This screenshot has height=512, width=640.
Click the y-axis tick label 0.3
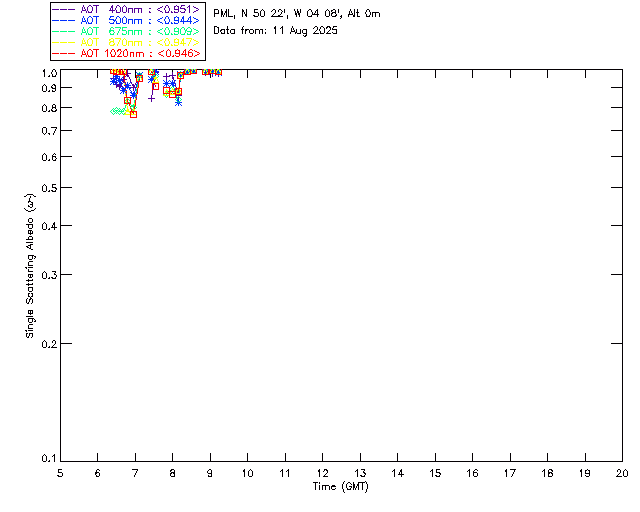point(49,275)
